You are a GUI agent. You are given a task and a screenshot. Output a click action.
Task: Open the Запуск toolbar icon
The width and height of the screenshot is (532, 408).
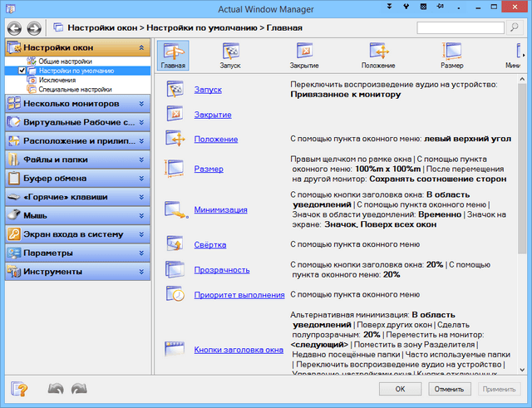click(x=229, y=54)
